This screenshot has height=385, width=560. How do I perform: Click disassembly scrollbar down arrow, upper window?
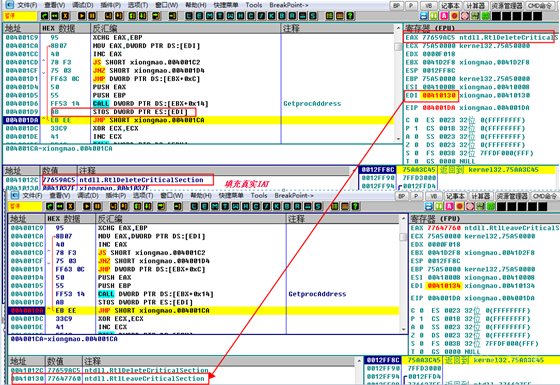tap(398, 139)
